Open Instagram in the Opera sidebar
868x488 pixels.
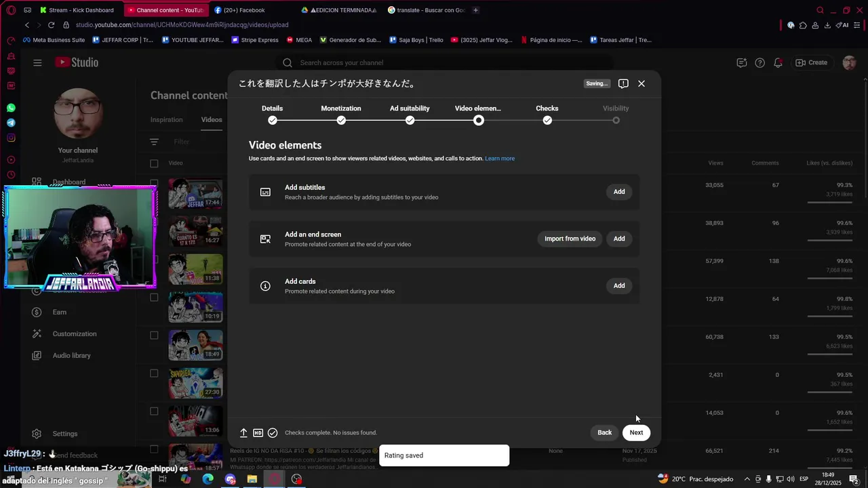tap(11, 138)
